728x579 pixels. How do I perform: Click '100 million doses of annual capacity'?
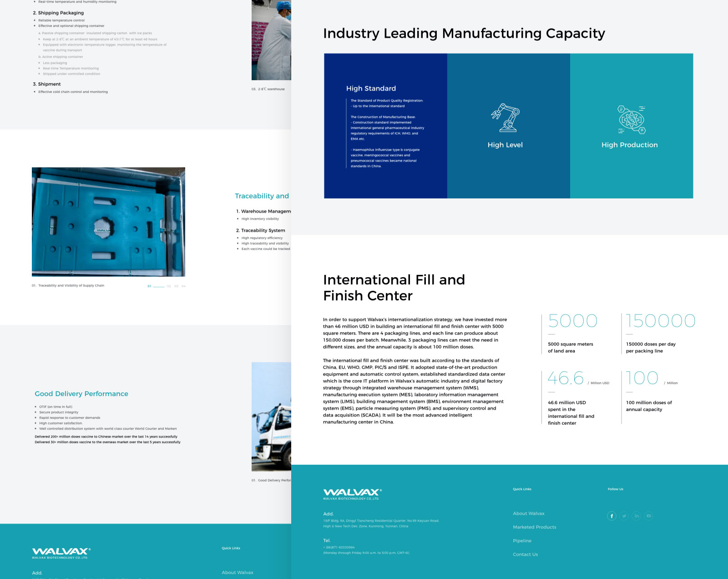[x=649, y=406]
